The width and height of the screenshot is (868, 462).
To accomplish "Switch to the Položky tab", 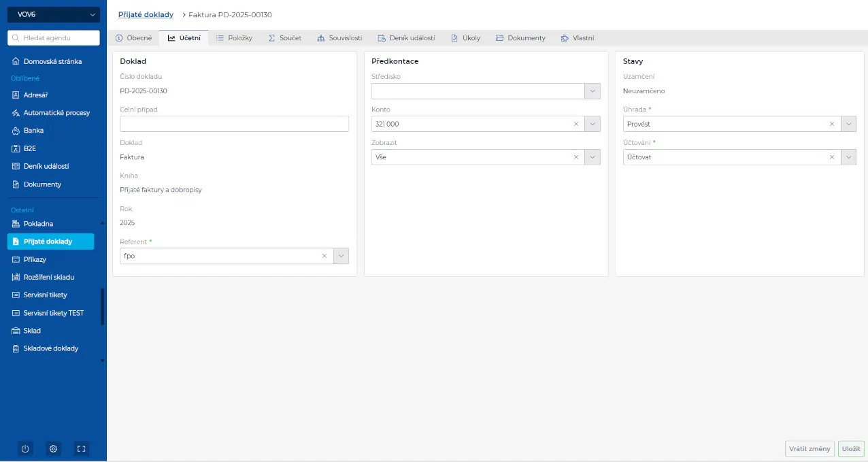I will pyautogui.click(x=234, y=38).
